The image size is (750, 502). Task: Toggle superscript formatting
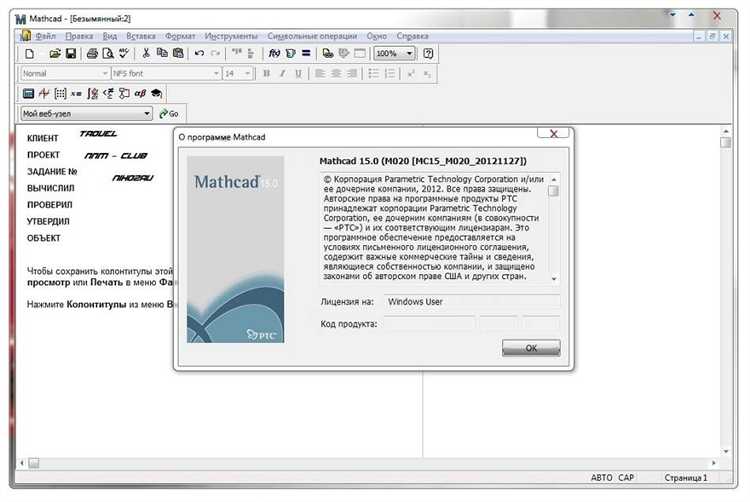coord(411,73)
